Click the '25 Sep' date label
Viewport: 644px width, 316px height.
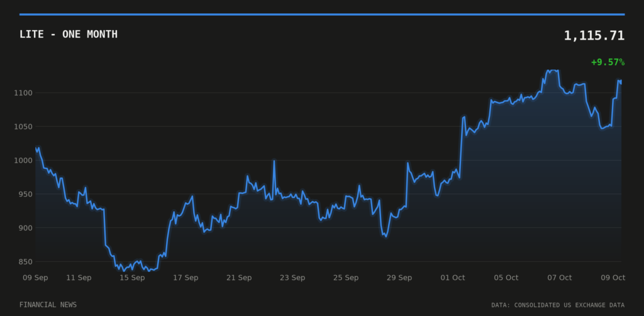tap(346, 278)
